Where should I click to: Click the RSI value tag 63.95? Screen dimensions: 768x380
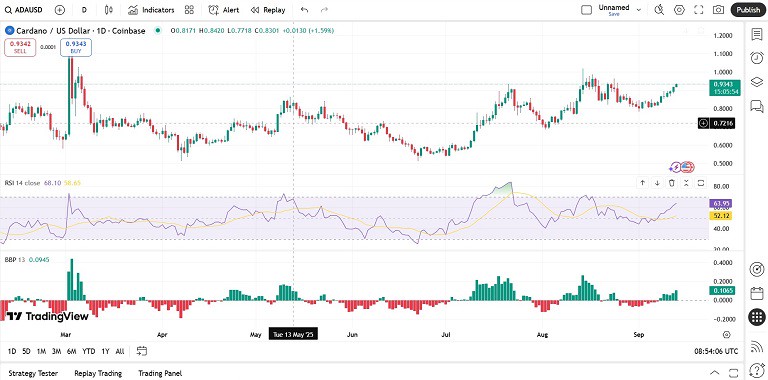pos(720,203)
